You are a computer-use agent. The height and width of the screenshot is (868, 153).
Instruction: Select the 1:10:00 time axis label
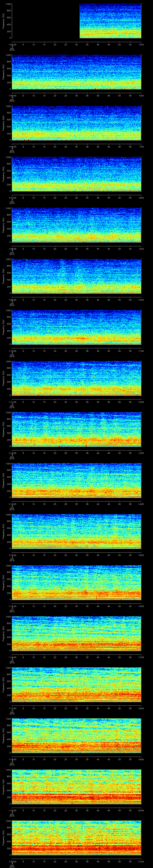12,351
